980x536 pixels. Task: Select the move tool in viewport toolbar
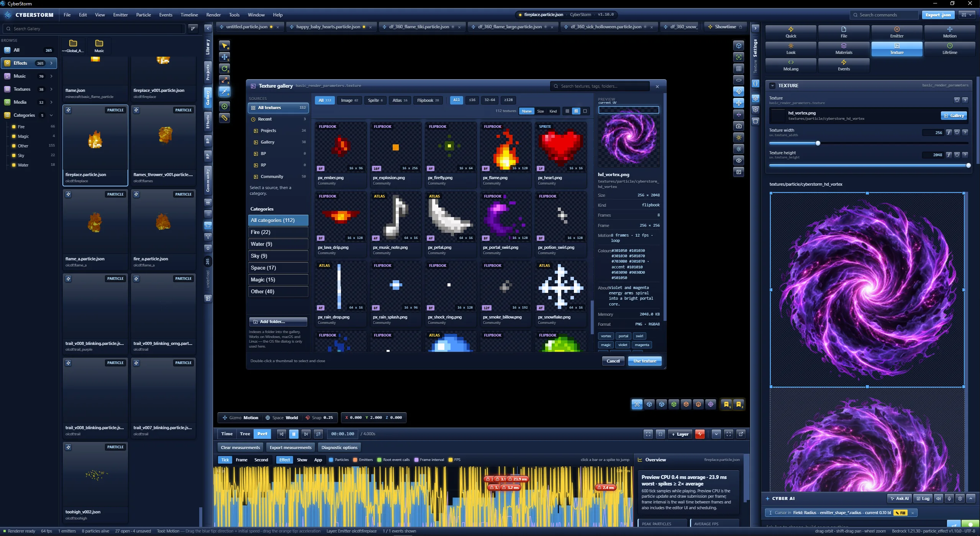click(225, 57)
